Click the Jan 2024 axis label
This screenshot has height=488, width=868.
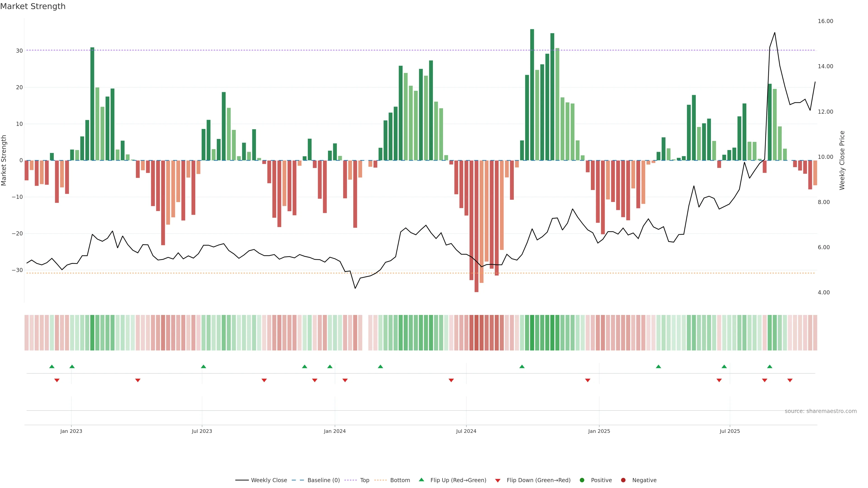click(335, 431)
